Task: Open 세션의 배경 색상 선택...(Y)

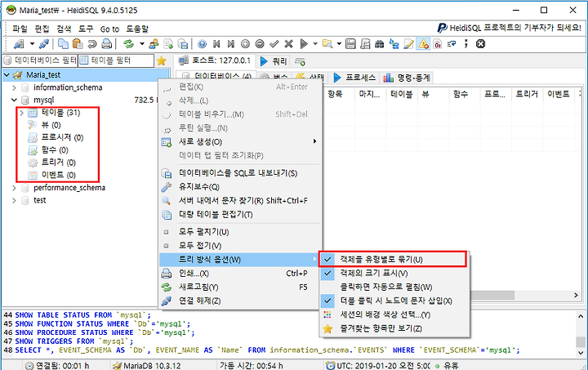Action: [394, 315]
